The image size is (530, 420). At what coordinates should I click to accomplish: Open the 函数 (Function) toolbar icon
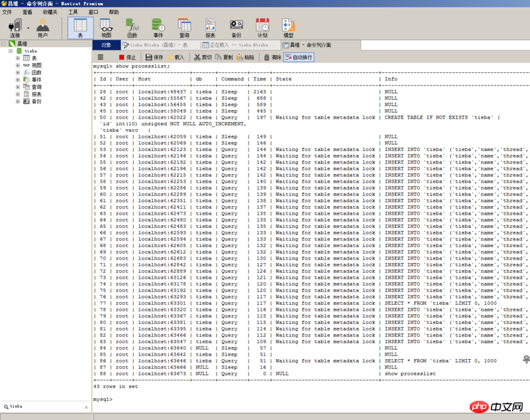click(132, 27)
